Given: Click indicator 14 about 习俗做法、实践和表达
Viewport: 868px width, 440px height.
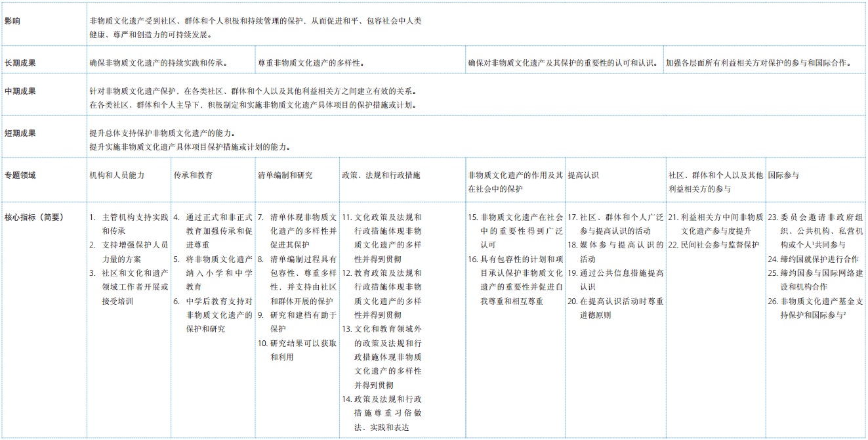Looking at the screenshot, I should point(387,413).
